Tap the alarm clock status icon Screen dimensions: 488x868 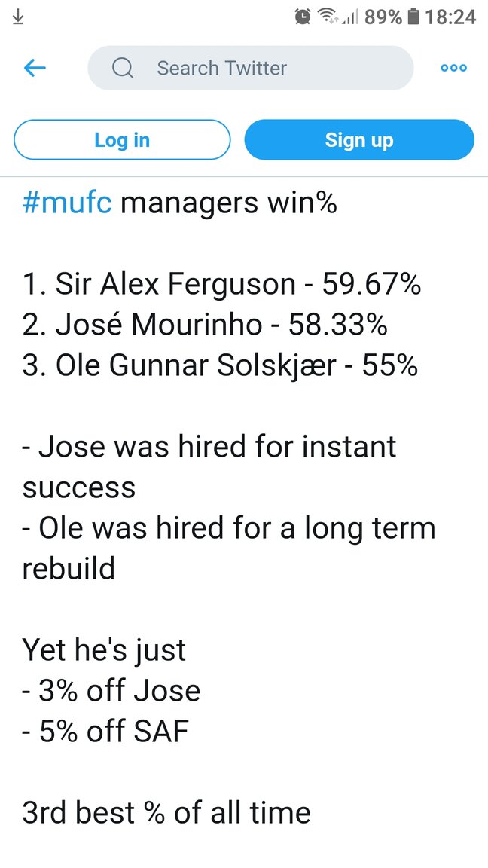pyautogui.click(x=303, y=16)
